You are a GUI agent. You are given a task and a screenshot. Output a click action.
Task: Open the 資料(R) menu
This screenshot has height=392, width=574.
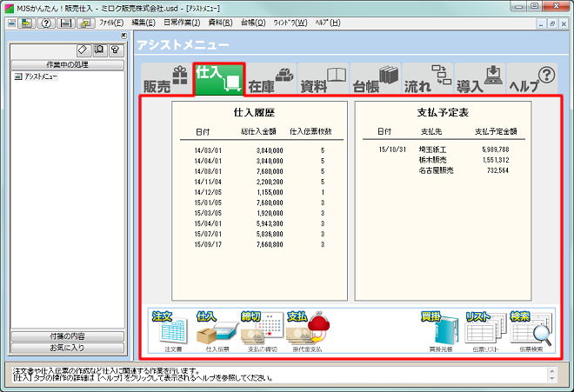pos(220,23)
